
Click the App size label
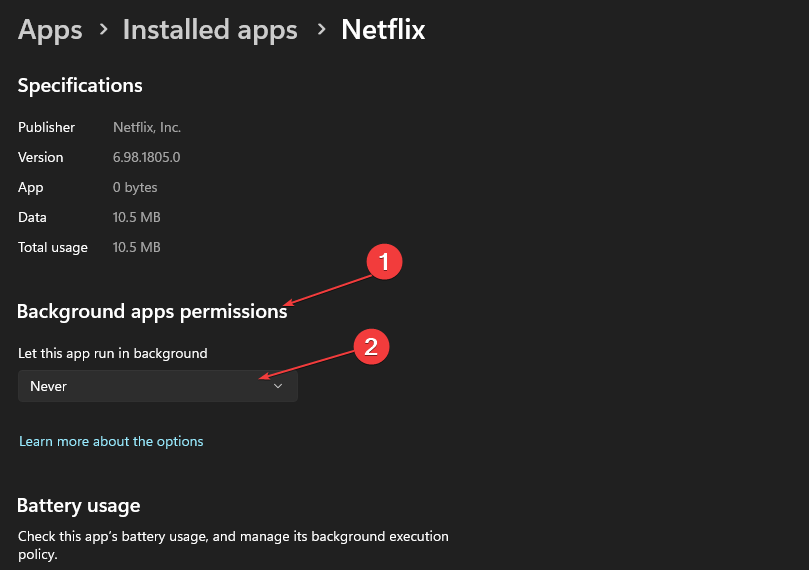pos(31,188)
